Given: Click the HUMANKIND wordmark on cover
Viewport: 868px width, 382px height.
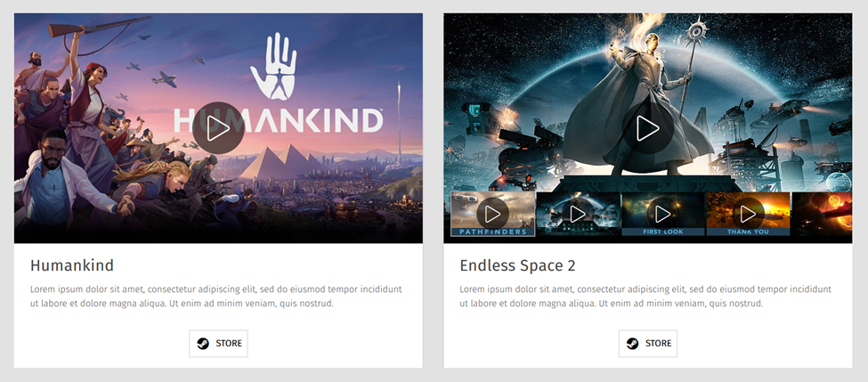Looking at the screenshot, I should [279, 121].
